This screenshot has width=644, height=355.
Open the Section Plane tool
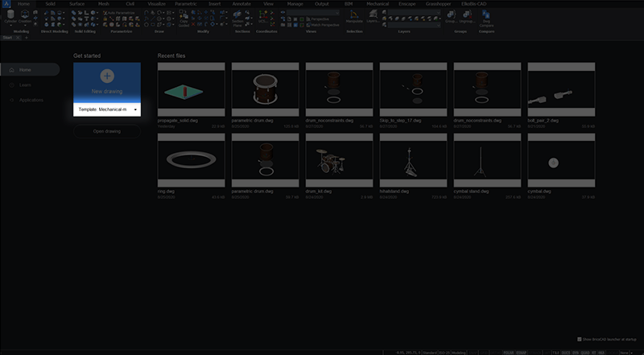[x=237, y=22]
